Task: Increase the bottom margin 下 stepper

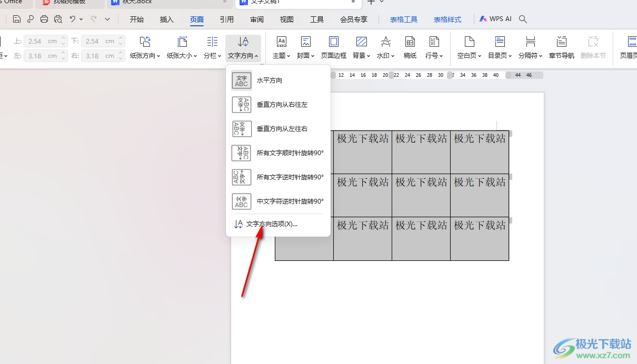Action: coord(121,38)
